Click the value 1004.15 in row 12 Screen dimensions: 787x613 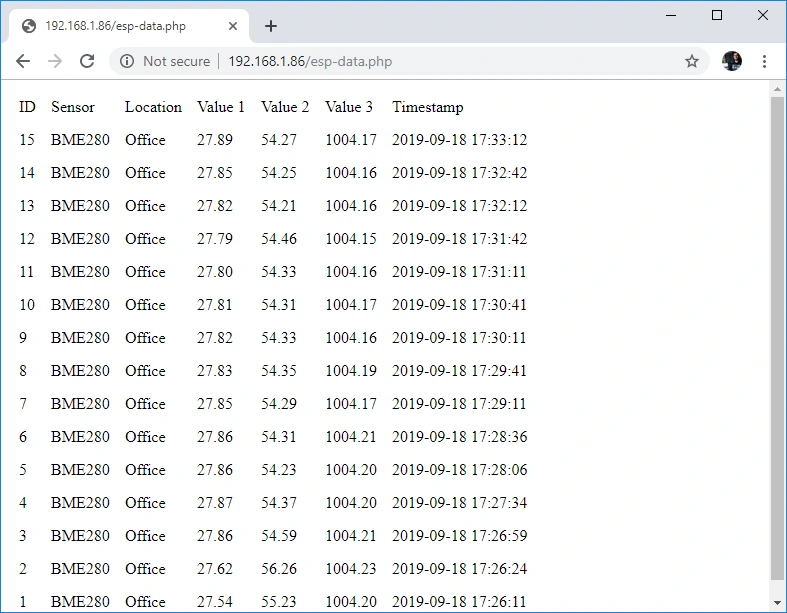click(351, 239)
